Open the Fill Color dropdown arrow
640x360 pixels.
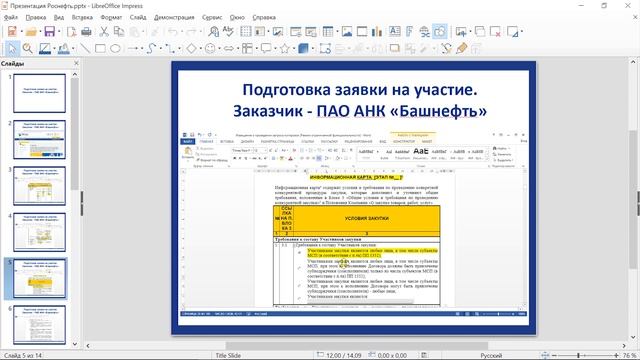(x=73, y=49)
